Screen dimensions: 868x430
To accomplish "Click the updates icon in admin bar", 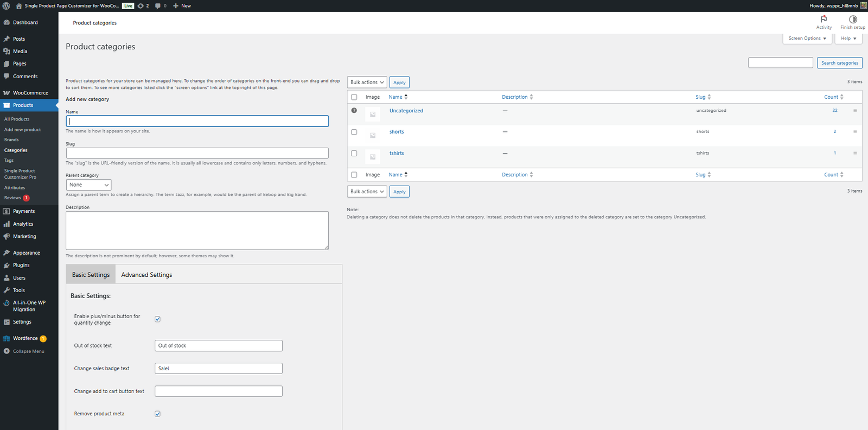I will click(x=141, y=6).
